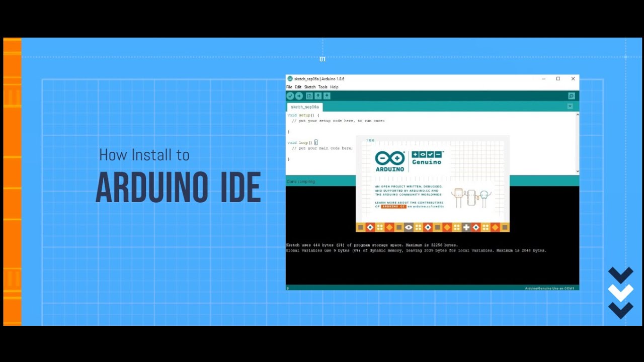Minimize the Arduino window
Screen dimensions: 644x362
click(x=544, y=79)
